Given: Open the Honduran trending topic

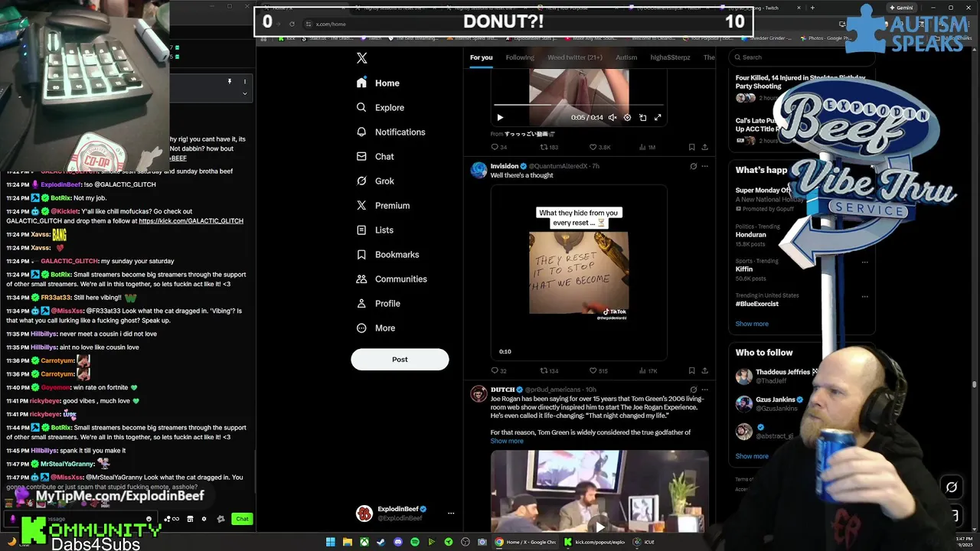Looking at the screenshot, I should coord(750,235).
